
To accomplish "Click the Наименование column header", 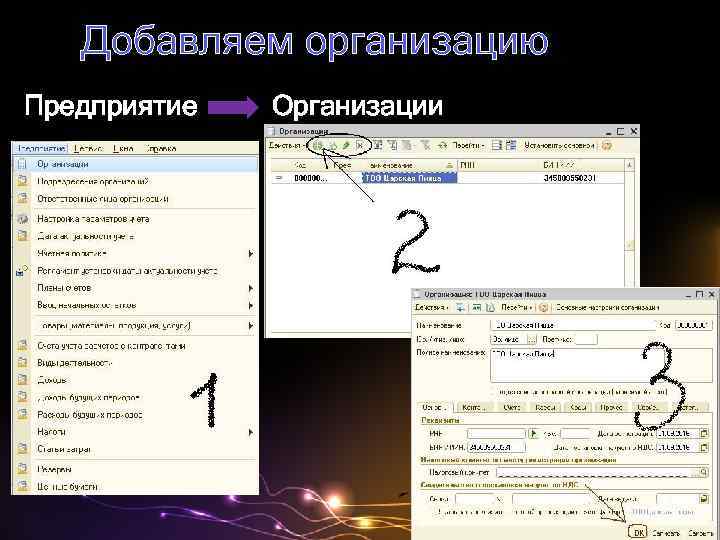I will [410, 165].
